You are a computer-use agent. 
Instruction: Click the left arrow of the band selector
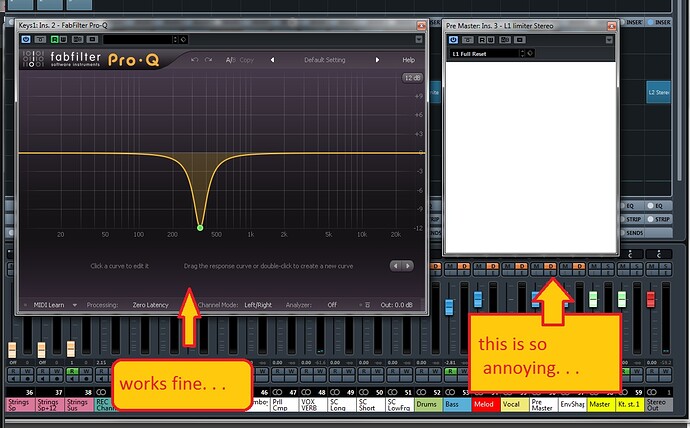coord(396,266)
